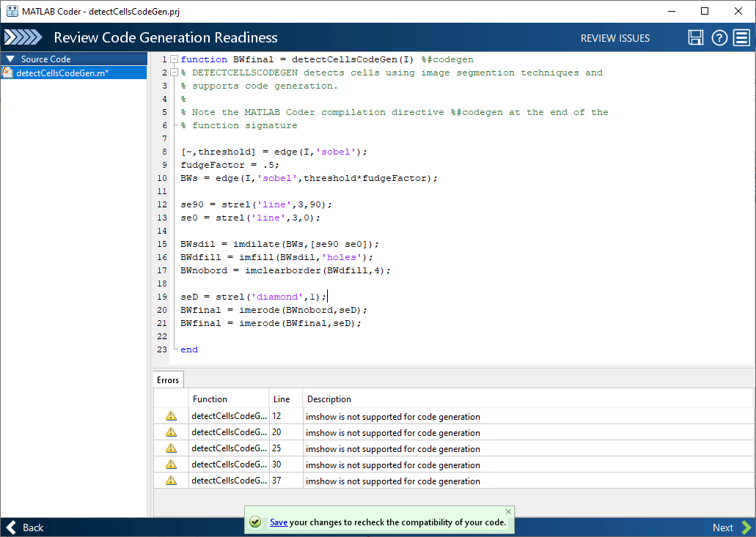Click warning icon for line 37 error
756x537 pixels.
(171, 481)
